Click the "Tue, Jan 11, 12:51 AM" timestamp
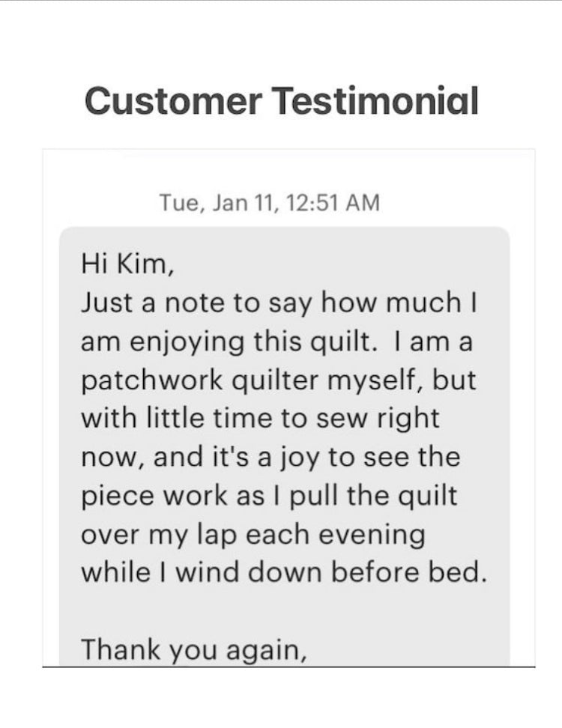 click(270, 202)
